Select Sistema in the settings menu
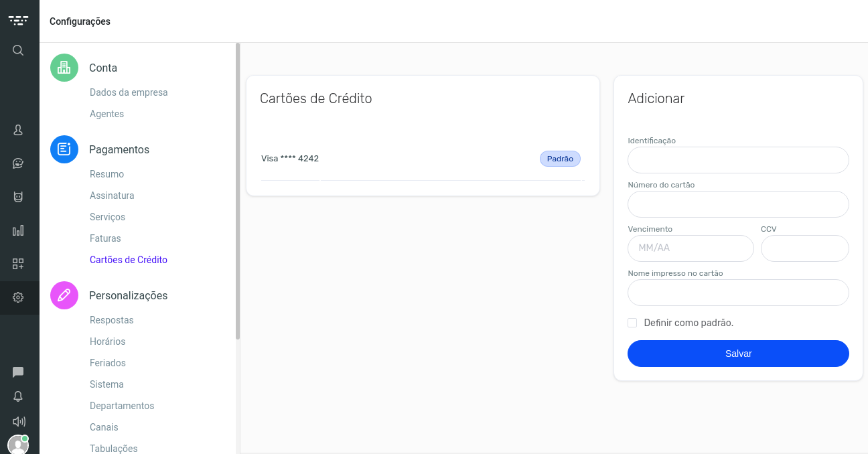The image size is (868, 454). [106, 384]
